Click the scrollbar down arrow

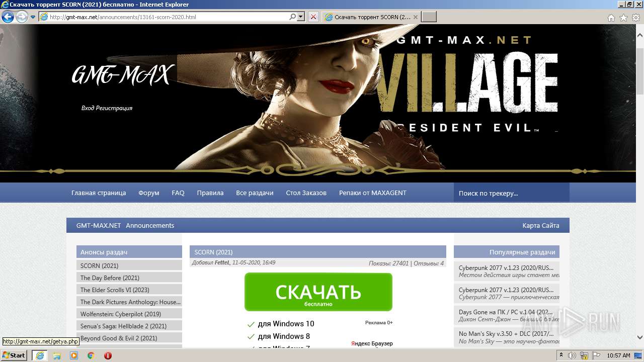(640, 337)
